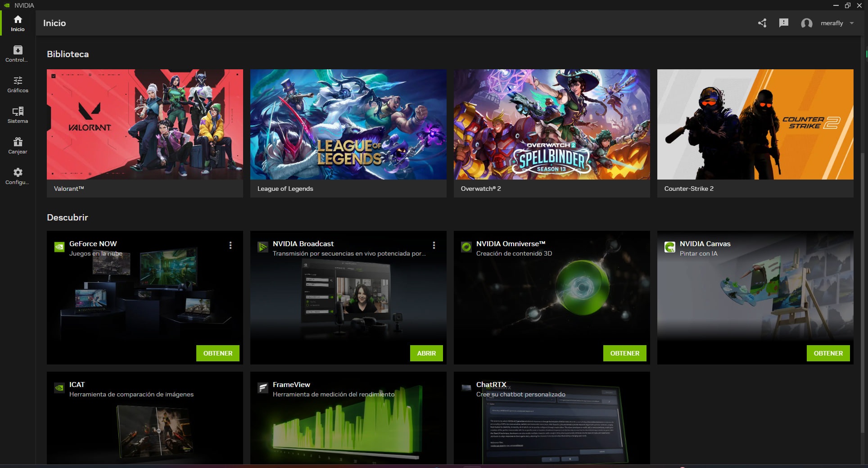Image resolution: width=868 pixels, height=468 pixels.
Task: Click the ChatRTX logo icon
Action: (466, 388)
